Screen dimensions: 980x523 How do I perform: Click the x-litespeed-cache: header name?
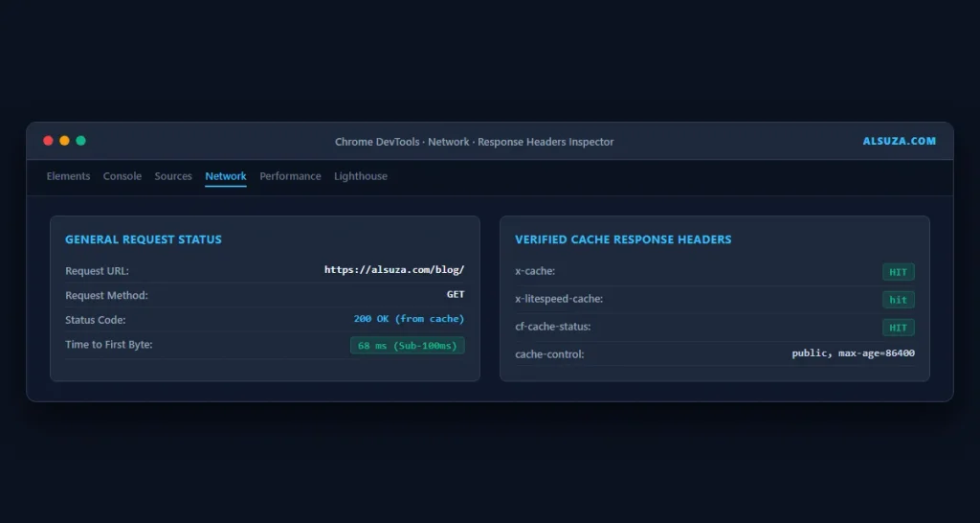[559, 299]
